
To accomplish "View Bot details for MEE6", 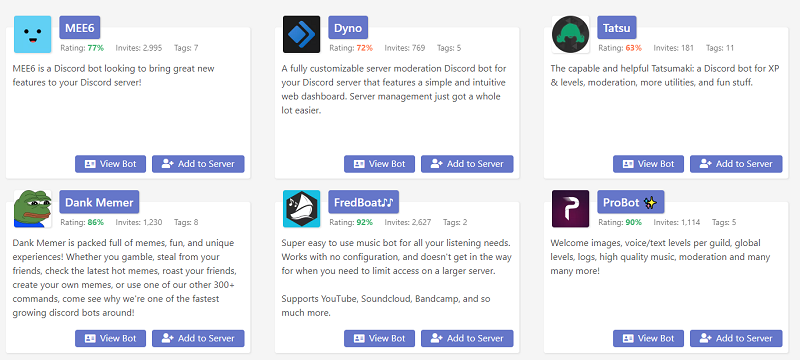I will click(110, 164).
